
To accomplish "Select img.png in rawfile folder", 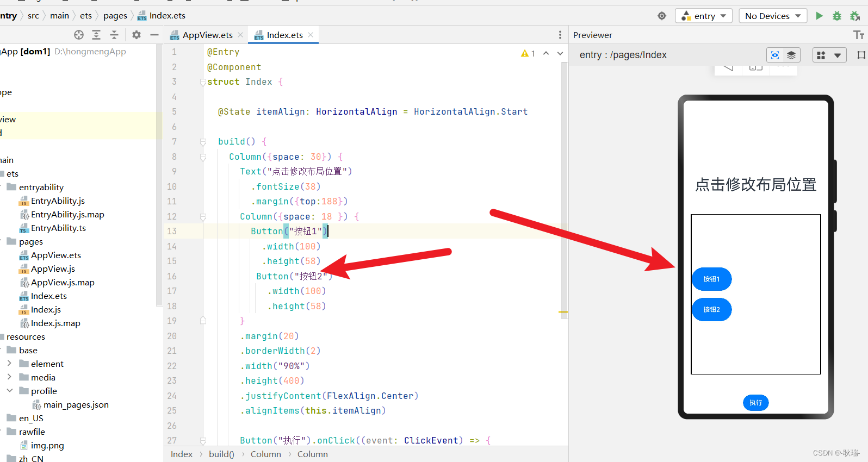I will click(47, 446).
